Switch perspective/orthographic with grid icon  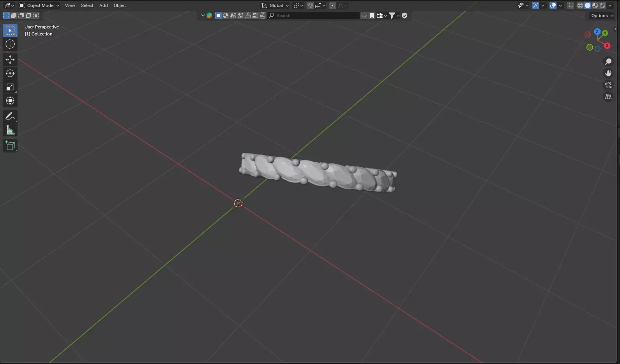pyautogui.click(x=608, y=97)
